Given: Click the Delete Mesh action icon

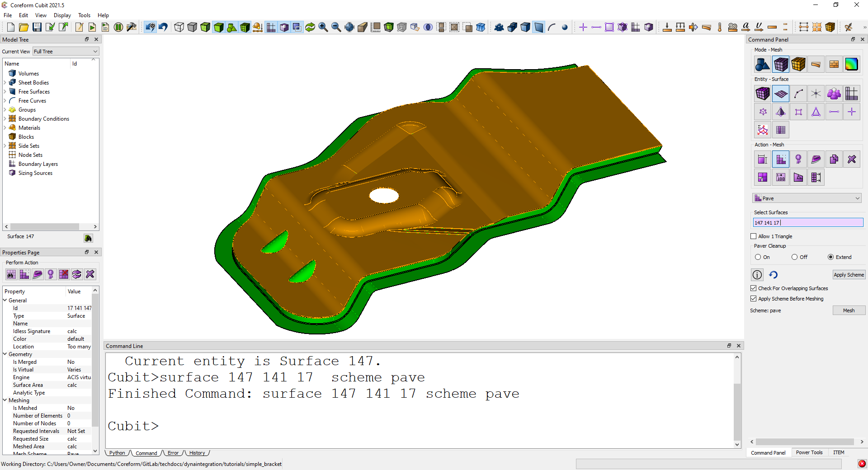Looking at the screenshot, I should [x=852, y=160].
